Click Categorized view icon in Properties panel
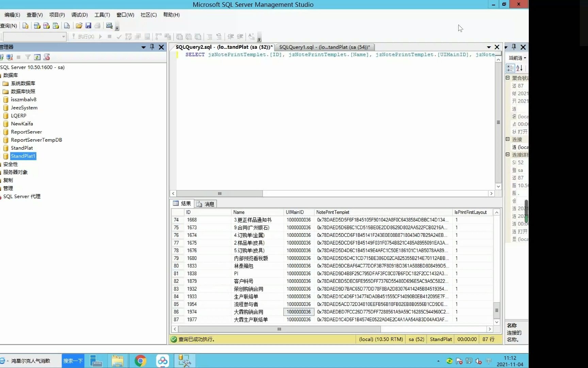The width and height of the screenshot is (588, 368). 510,68
